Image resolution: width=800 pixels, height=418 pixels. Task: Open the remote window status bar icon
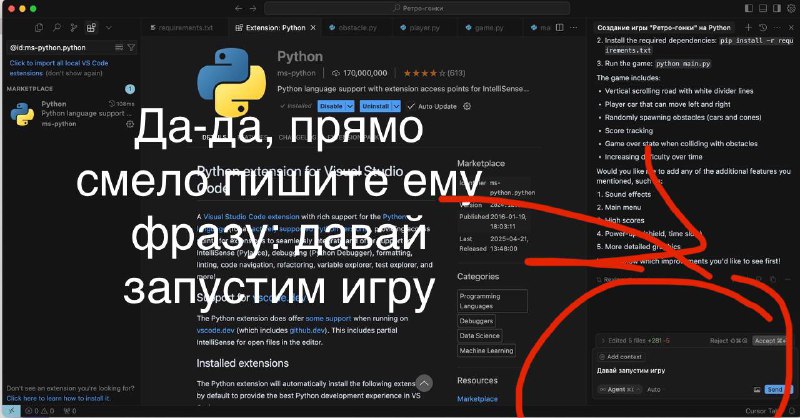11,411
